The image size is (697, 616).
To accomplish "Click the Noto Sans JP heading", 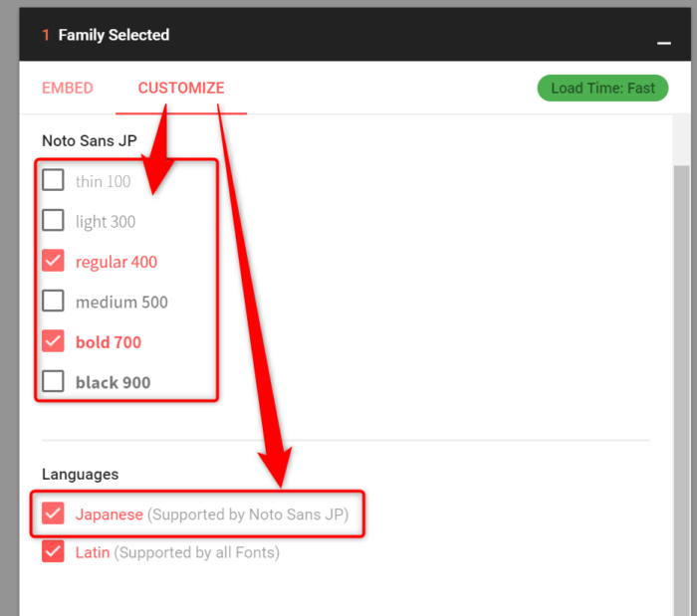I will coord(90,141).
